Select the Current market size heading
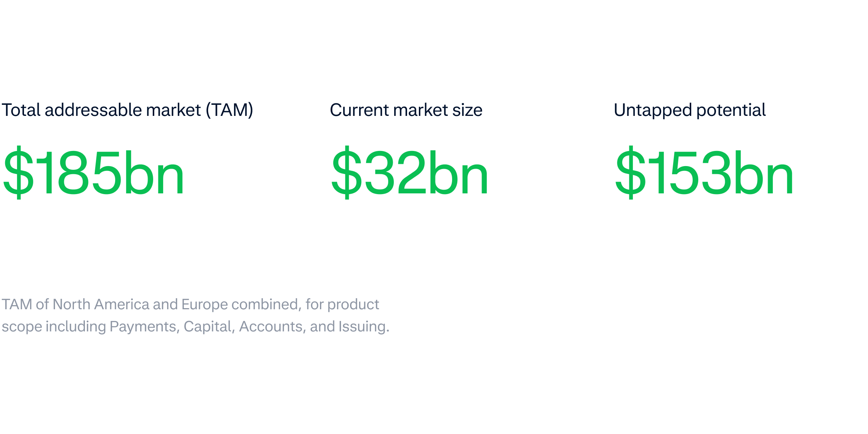Screen dimensions: 868x434 pos(406,110)
